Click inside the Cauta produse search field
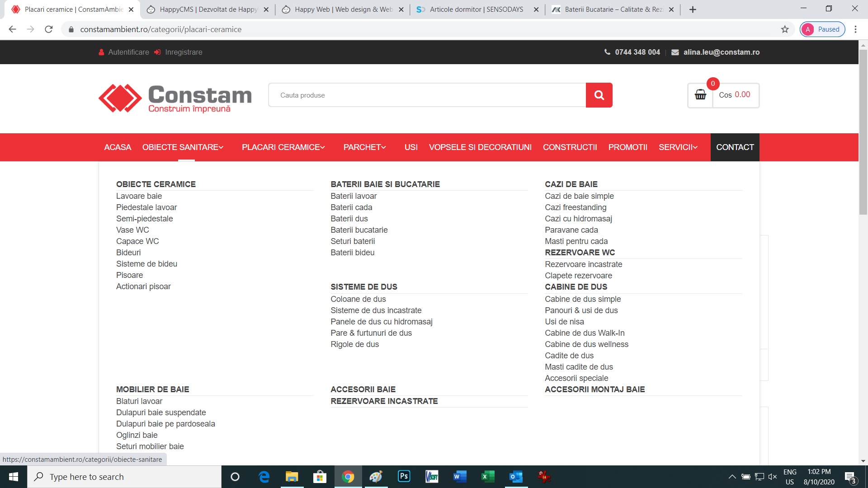Image resolution: width=868 pixels, height=488 pixels. coord(427,95)
